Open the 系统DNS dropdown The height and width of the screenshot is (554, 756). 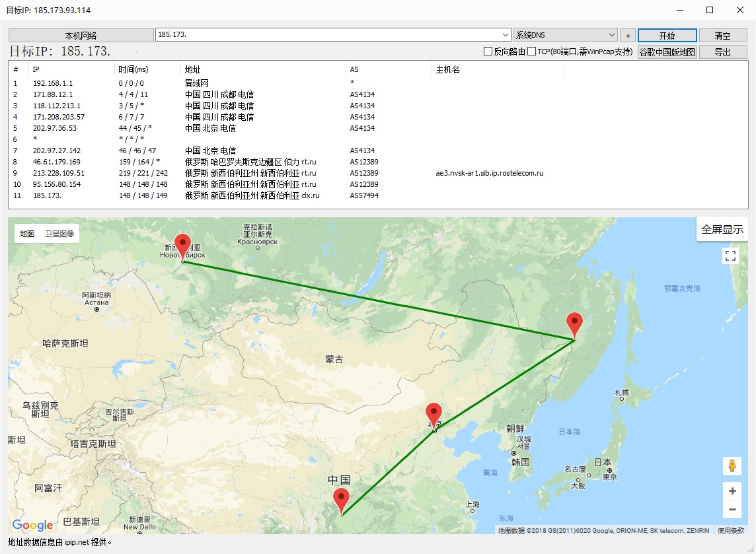coord(566,35)
